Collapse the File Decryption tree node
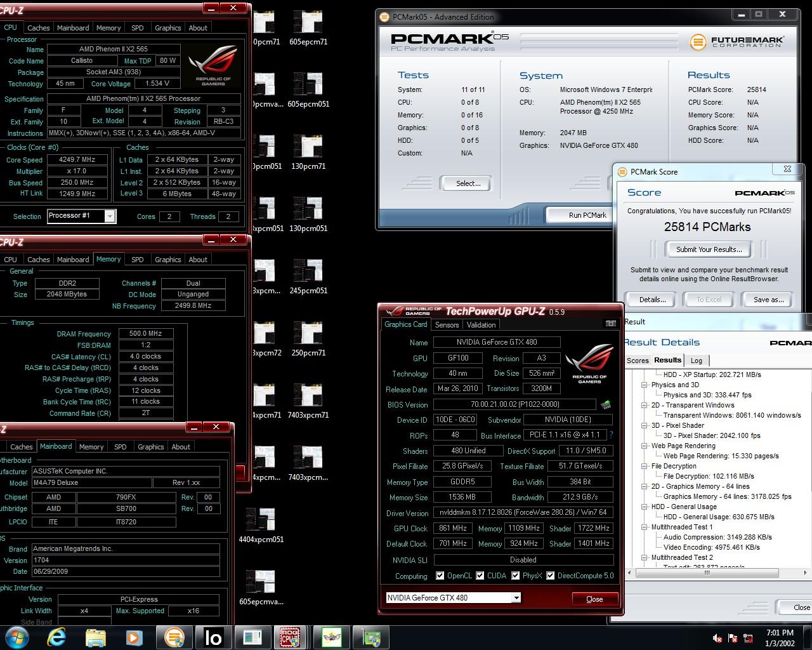Viewport: 812px width, 650px height. (x=644, y=466)
